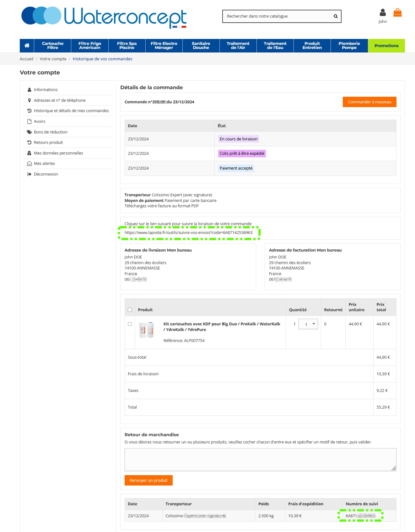Click the Commander à nouveau button
The height and width of the screenshot is (532, 415).
tap(369, 102)
